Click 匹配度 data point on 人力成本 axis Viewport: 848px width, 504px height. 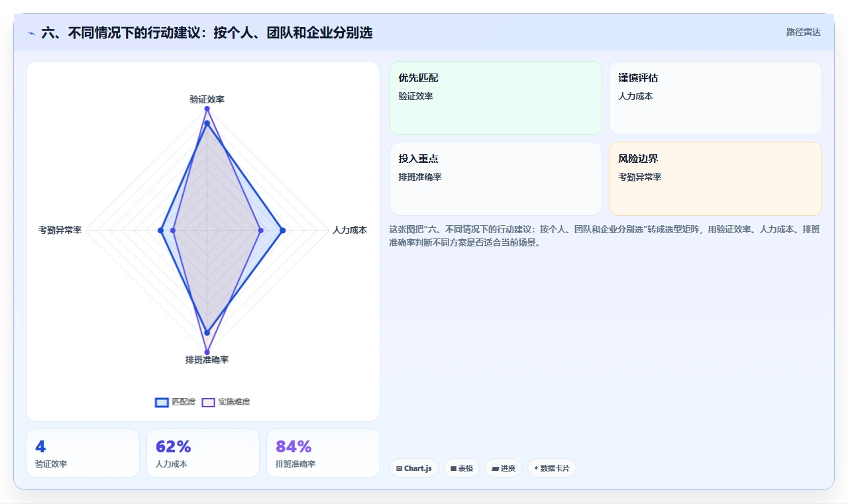click(x=283, y=230)
